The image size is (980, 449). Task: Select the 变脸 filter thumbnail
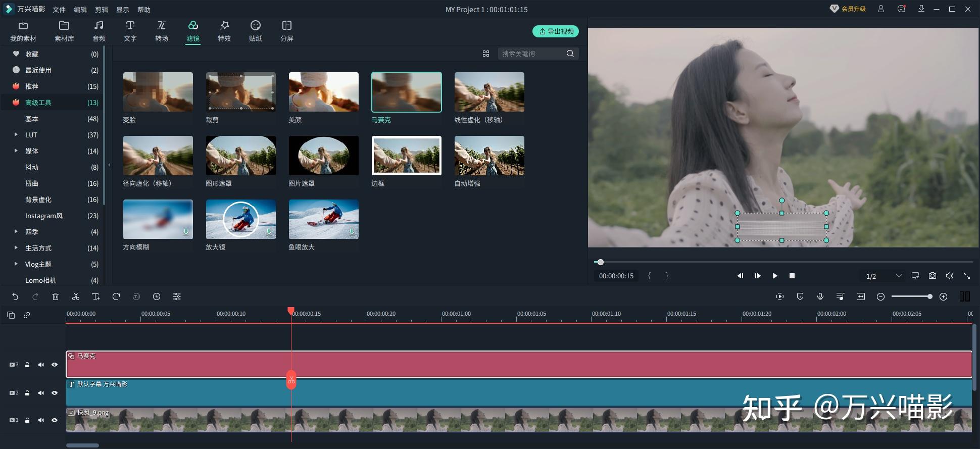(158, 92)
